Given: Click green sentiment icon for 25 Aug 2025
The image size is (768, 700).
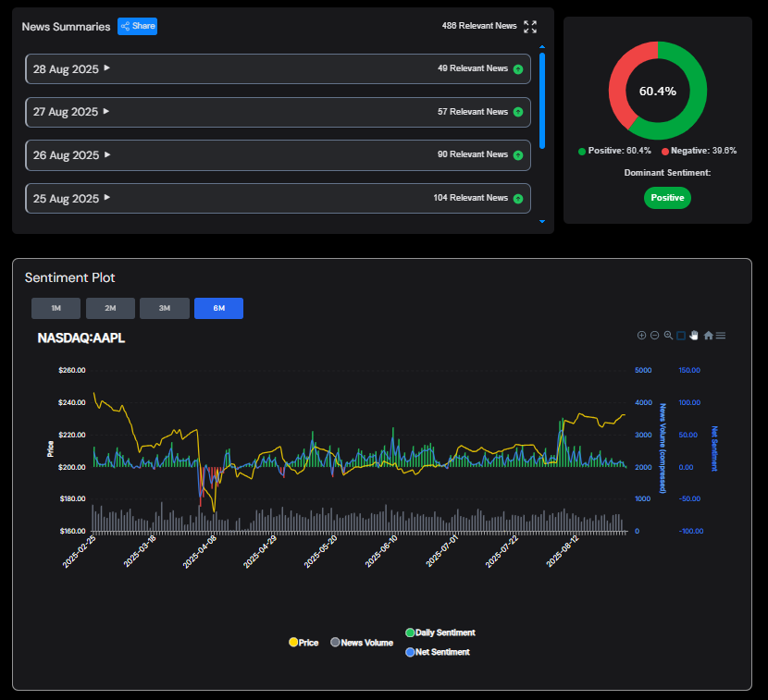Looking at the screenshot, I should (x=518, y=199).
